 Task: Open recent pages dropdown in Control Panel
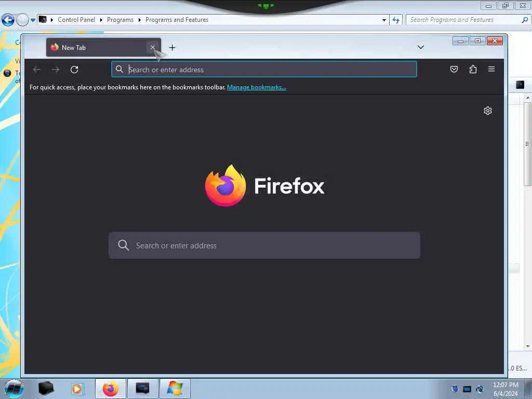point(33,20)
